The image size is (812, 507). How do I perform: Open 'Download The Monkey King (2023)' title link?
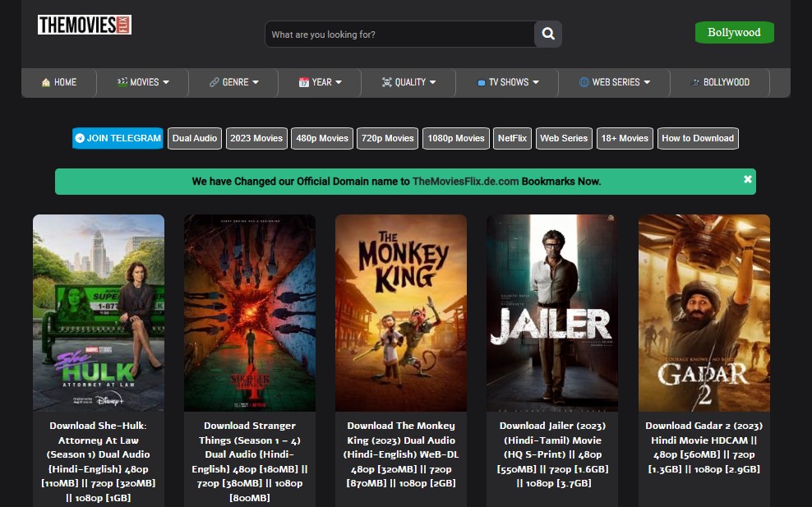(x=401, y=454)
